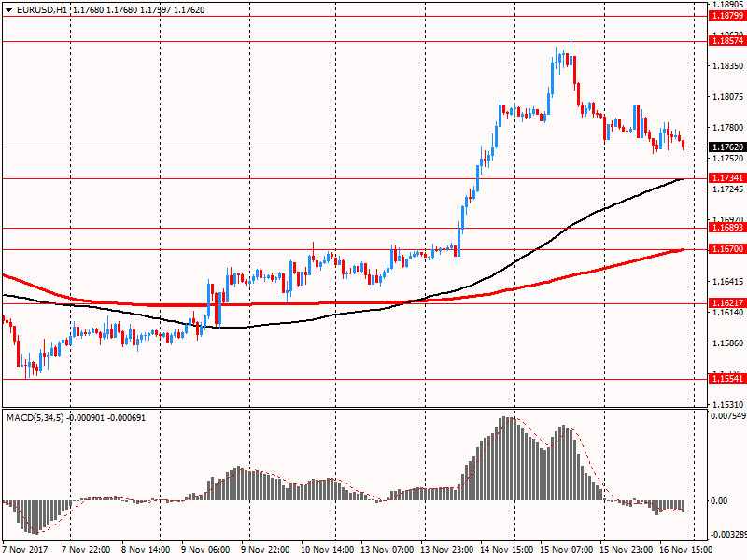Select the 1.15541 red price level label
The height and width of the screenshot is (560, 747).
click(727, 379)
